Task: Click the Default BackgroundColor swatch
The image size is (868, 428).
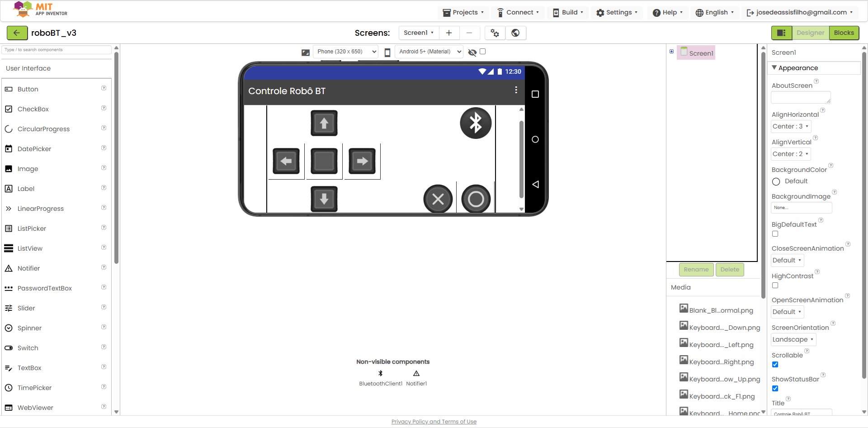Action: [x=776, y=181]
